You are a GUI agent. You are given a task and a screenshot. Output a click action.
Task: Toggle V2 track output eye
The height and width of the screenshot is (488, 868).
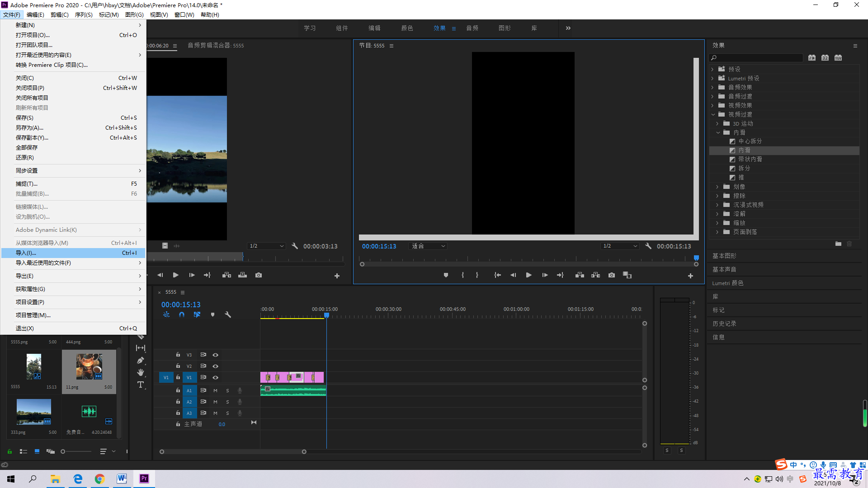point(216,366)
